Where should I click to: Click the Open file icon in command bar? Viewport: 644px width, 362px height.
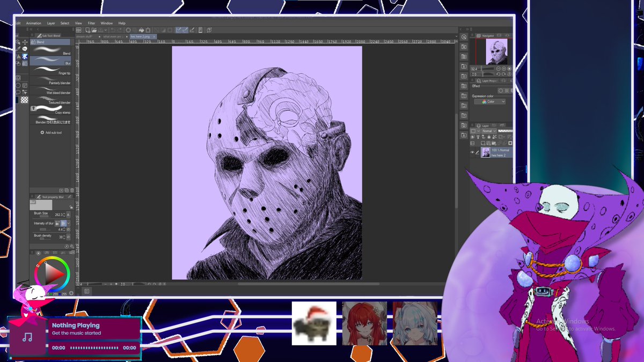point(94,30)
